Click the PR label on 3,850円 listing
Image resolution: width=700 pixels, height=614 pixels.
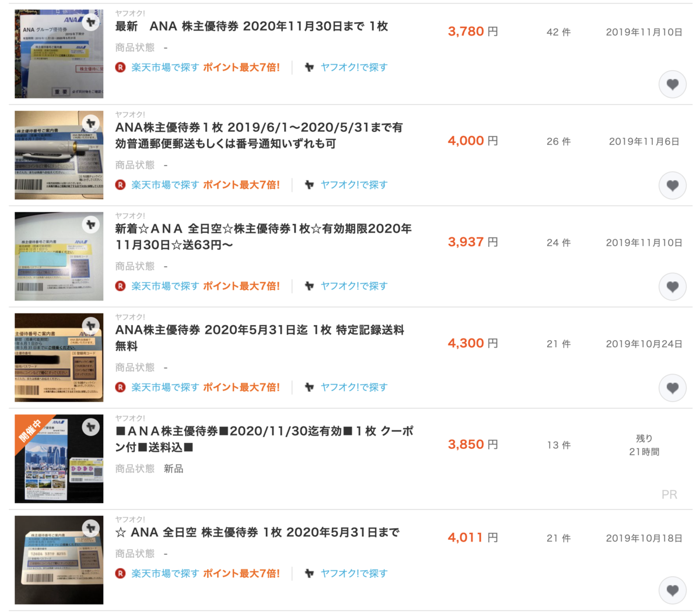click(669, 495)
